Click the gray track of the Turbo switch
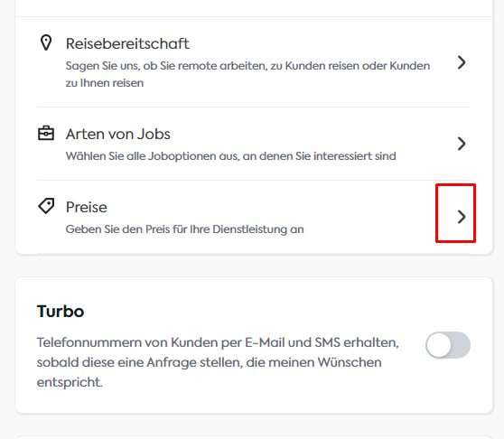 (x=461, y=345)
